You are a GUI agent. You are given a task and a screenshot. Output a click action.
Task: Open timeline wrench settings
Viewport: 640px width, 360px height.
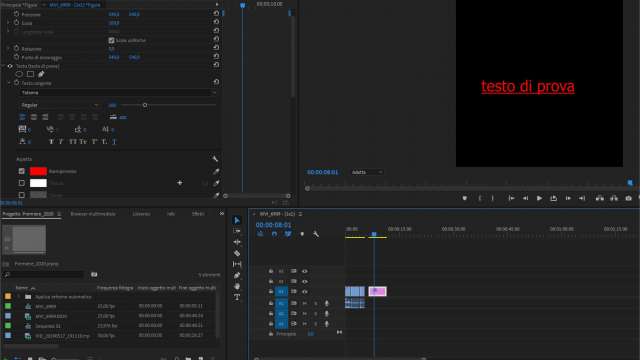pyautogui.click(x=316, y=234)
